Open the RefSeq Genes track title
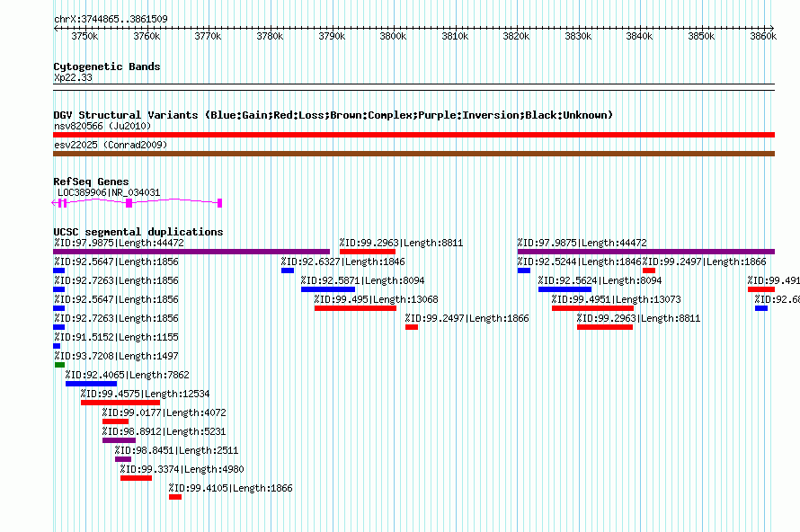This screenshot has height=532, width=800. tap(91, 182)
